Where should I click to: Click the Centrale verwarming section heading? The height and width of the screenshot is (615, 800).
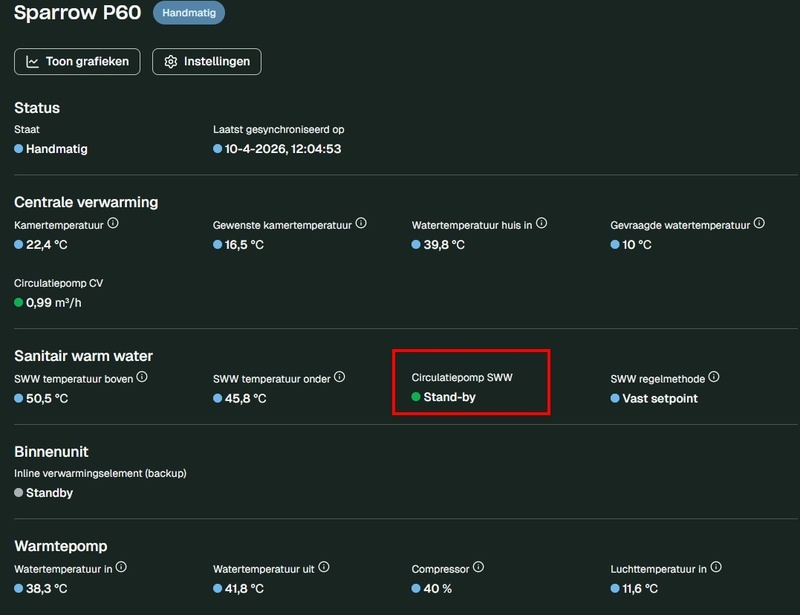point(86,202)
